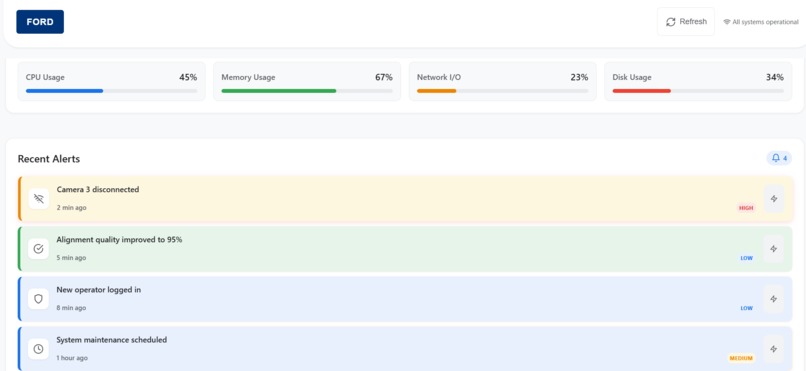Click the MEDIUM severity badge
Image resolution: width=806 pixels, height=371 pixels.
point(741,358)
